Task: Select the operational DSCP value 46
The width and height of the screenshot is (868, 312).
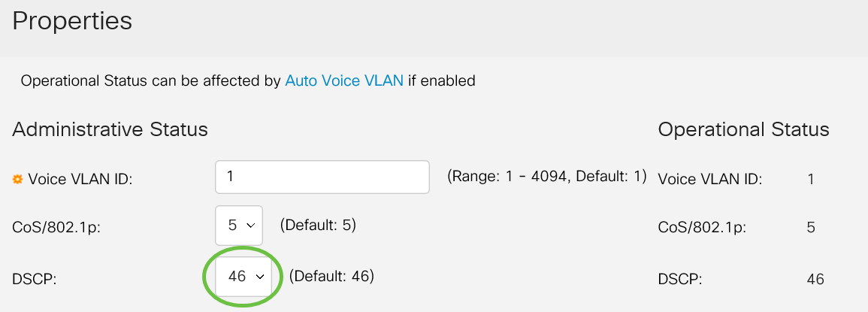Action: coord(815,279)
